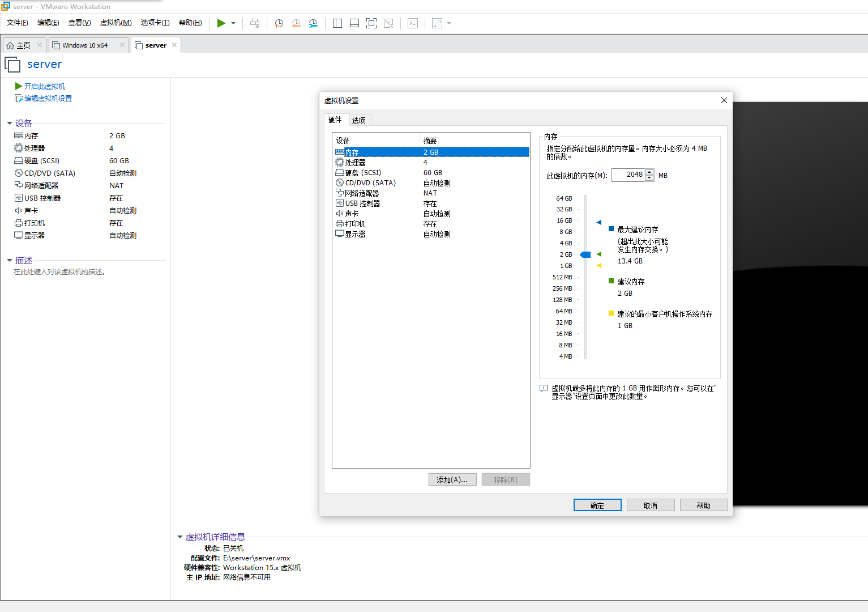Collapse the 设备 section in left panel
868x612 pixels.
[x=10, y=123]
